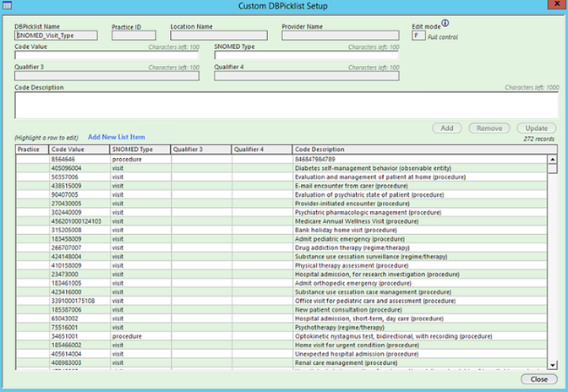This screenshot has height=392, width=568.
Task: Click the Remove button
Action: click(489, 128)
